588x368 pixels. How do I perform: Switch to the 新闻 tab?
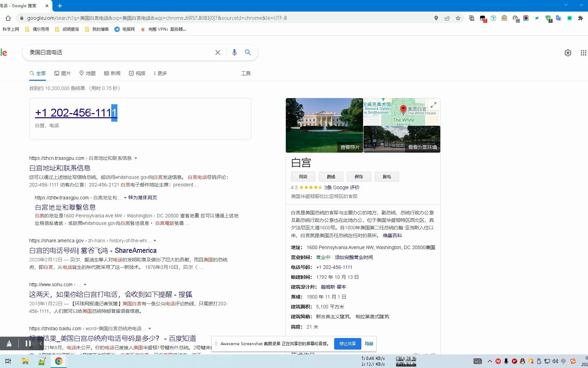pyautogui.click(x=112, y=73)
